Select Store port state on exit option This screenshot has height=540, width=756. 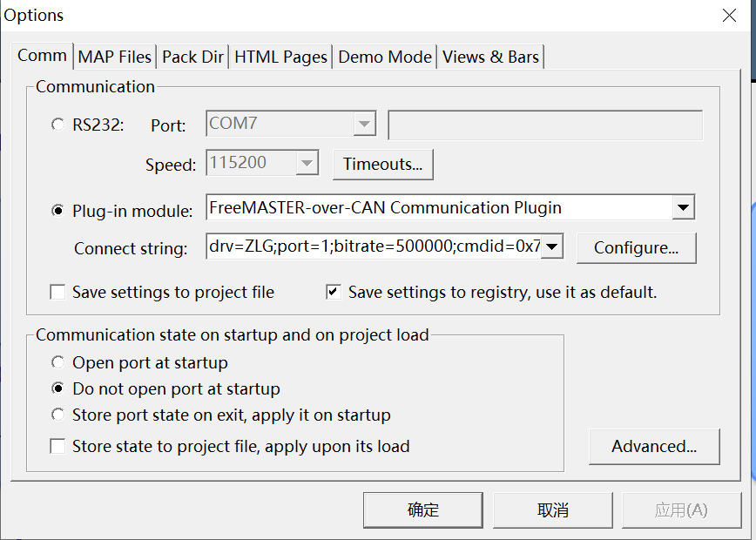(x=57, y=415)
